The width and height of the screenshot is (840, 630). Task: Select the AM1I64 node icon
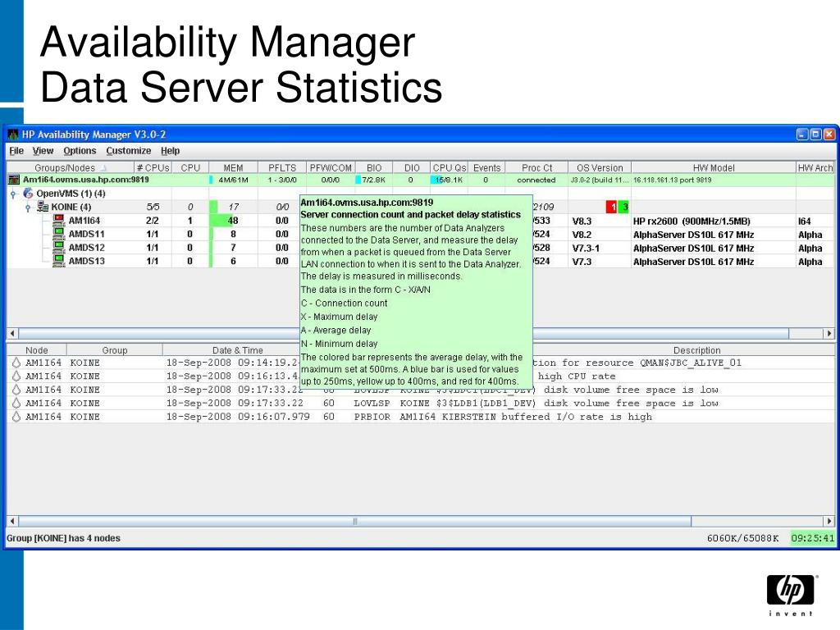tap(59, 220)
